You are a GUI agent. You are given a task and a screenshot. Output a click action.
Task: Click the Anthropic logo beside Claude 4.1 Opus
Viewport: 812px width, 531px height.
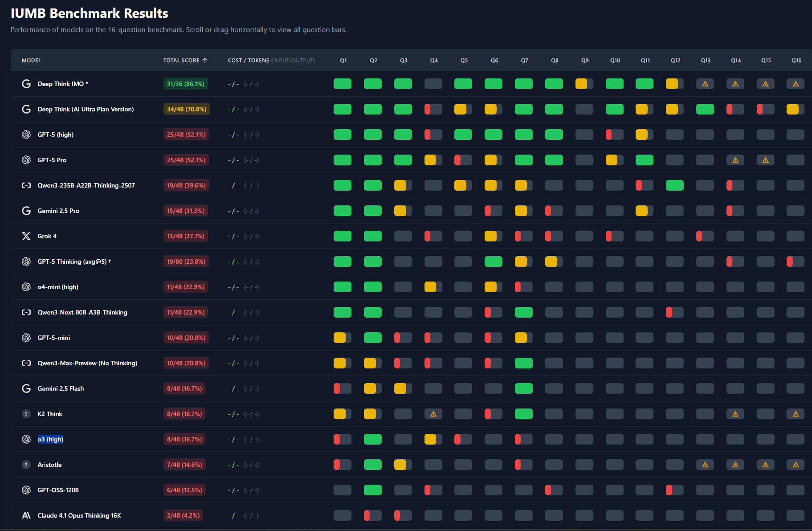click(x=26, y=515)
